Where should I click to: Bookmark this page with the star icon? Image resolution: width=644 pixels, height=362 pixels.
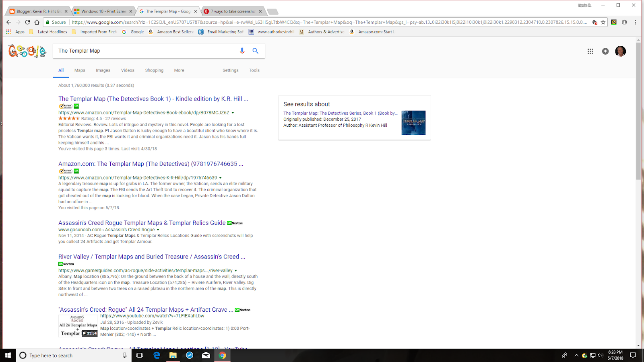[603, 22]
